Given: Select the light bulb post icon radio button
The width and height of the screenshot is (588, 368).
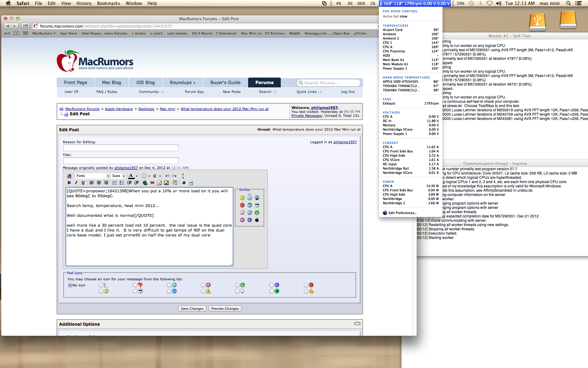Looking at the screenshot, I should click(237, 291).
